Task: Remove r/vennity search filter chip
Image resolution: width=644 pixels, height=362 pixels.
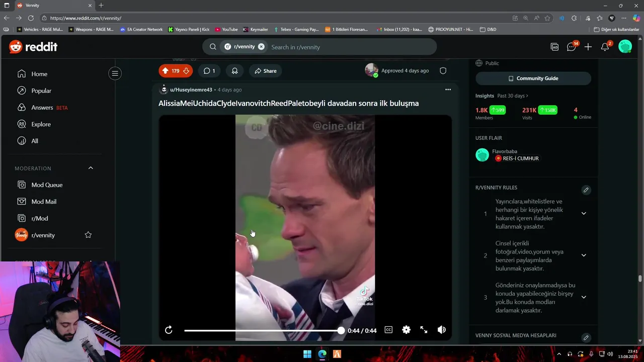Action: click(x=261, y=47)
